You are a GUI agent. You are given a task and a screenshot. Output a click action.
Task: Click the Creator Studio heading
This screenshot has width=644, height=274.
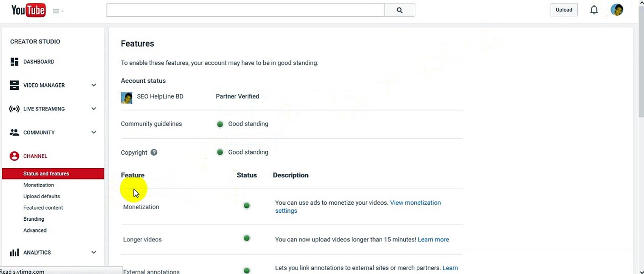(x=35, y=41)
